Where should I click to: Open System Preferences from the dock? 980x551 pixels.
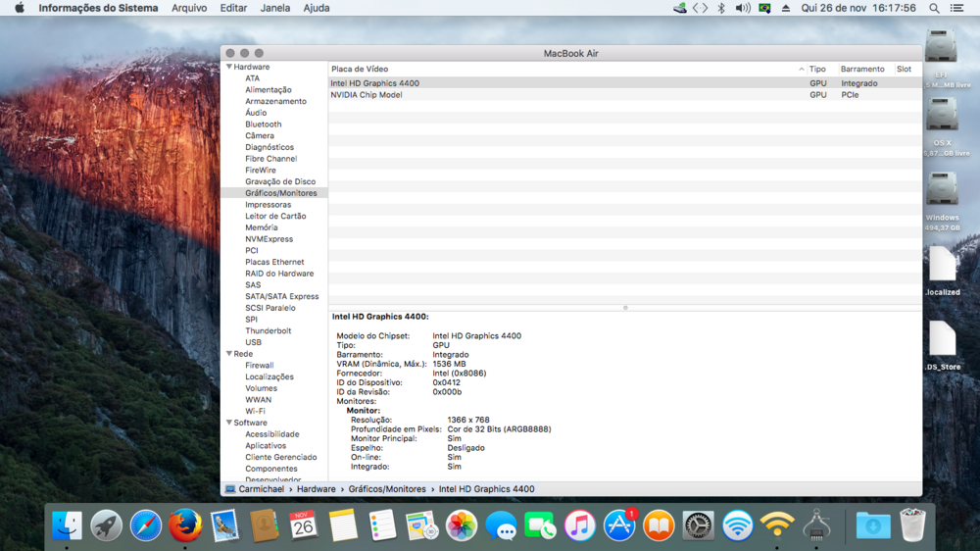click(x=698, y=526)
